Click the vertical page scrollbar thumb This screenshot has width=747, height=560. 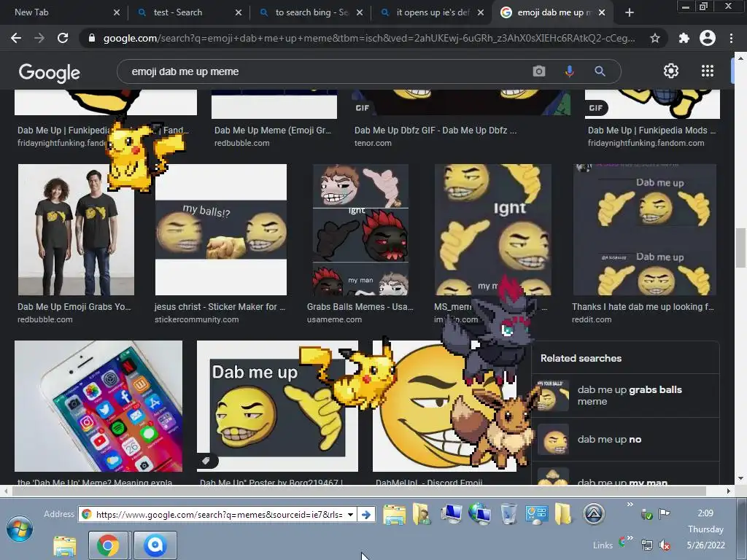point(740,248)
